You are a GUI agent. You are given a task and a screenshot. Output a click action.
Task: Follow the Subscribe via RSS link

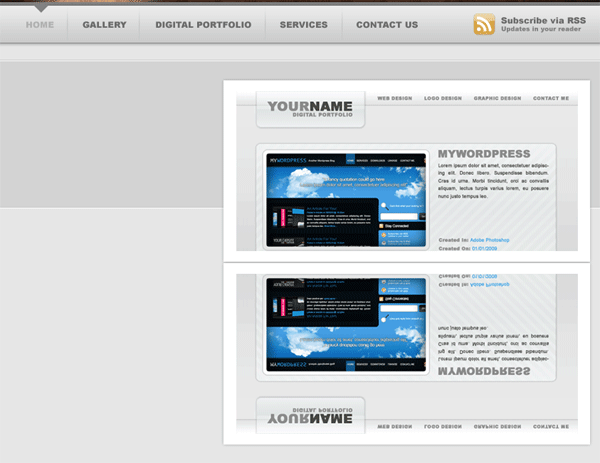point(543,20)
